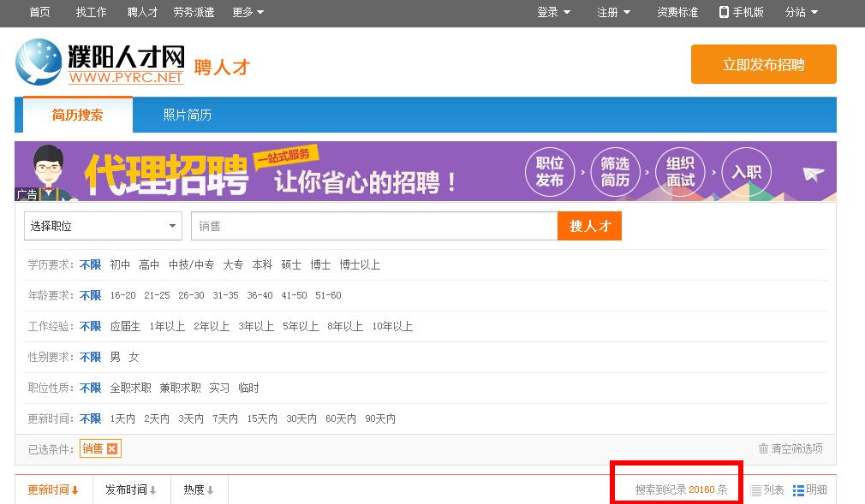Filter update time by 1天内
Screen dimensions: 865x504
click(x=122, y=419)
